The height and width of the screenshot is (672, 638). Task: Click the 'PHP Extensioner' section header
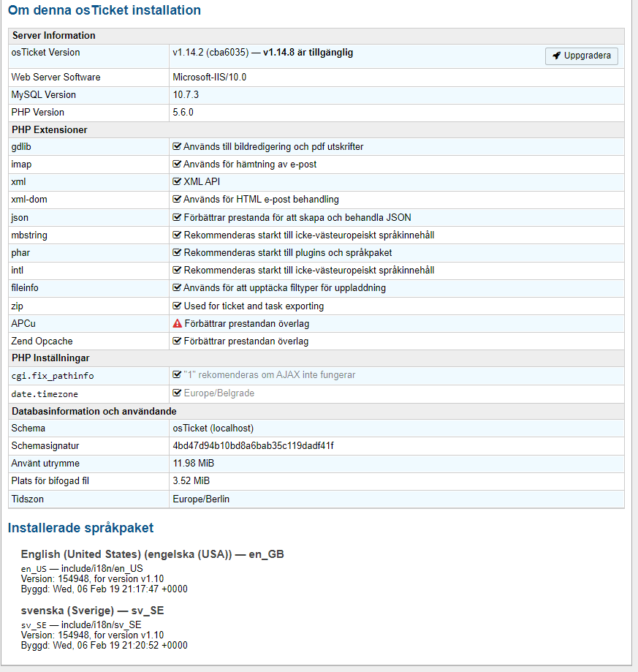coord(49,130)
